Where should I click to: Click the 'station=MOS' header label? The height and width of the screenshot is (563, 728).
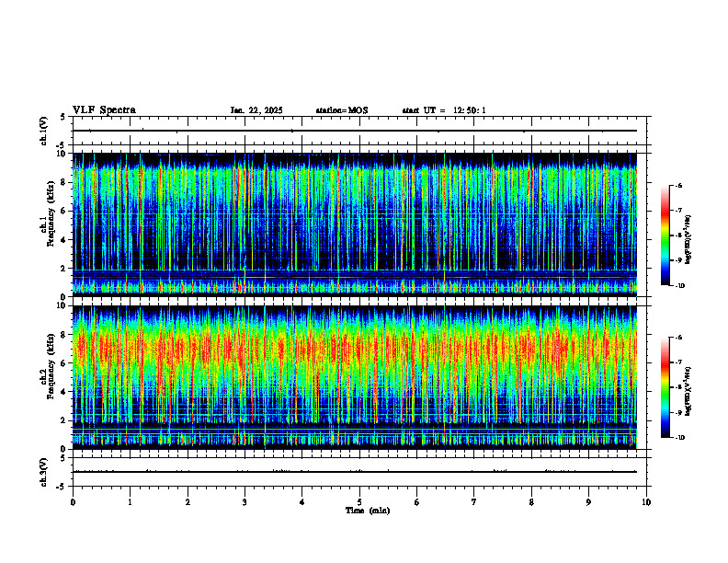pos(342,110)
